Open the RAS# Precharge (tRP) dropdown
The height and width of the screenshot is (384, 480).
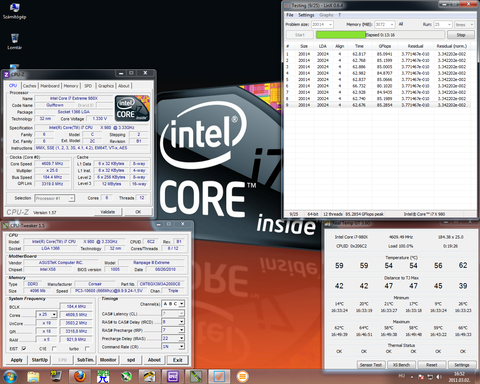tap(181, 330)
